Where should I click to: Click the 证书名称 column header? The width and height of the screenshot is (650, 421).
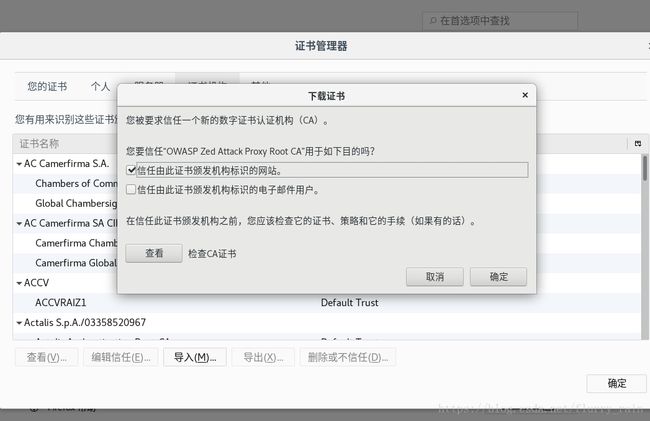39,144
